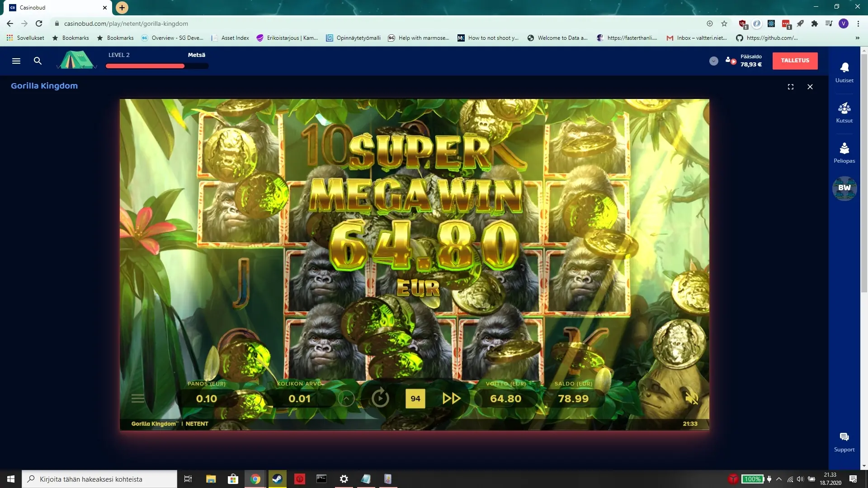Click the red TALLETUS deposit button
This screenshot has width=868, height=488.
point(795,61)
